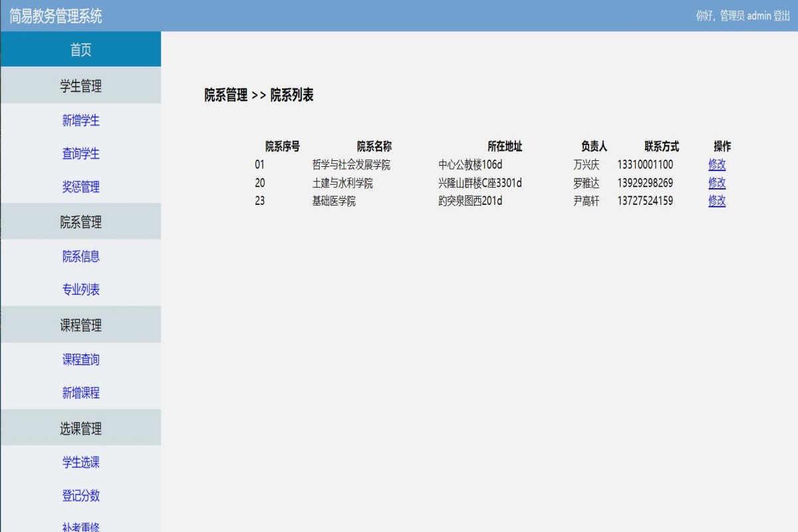Open 查询学生 student search page

(81, 154)
